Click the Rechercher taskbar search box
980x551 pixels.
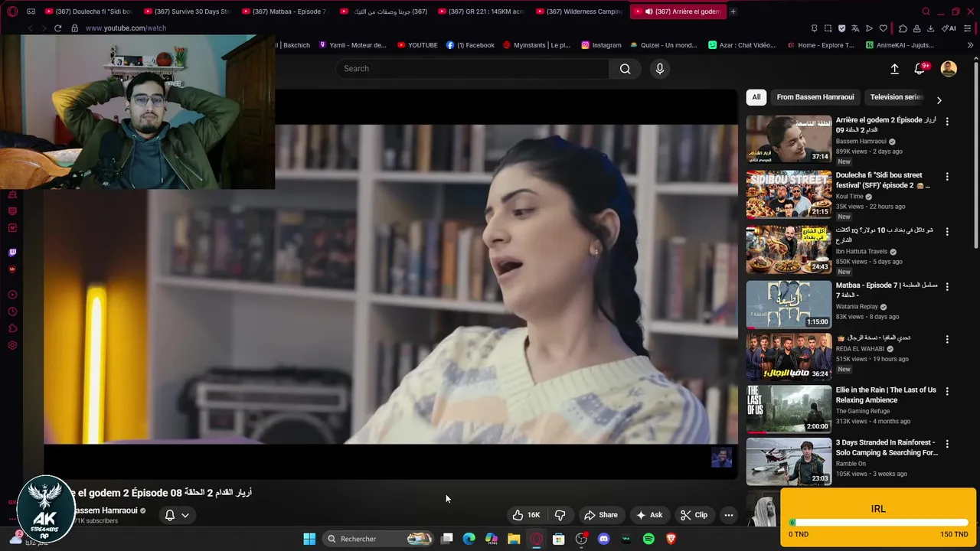(x=378, y=539)
